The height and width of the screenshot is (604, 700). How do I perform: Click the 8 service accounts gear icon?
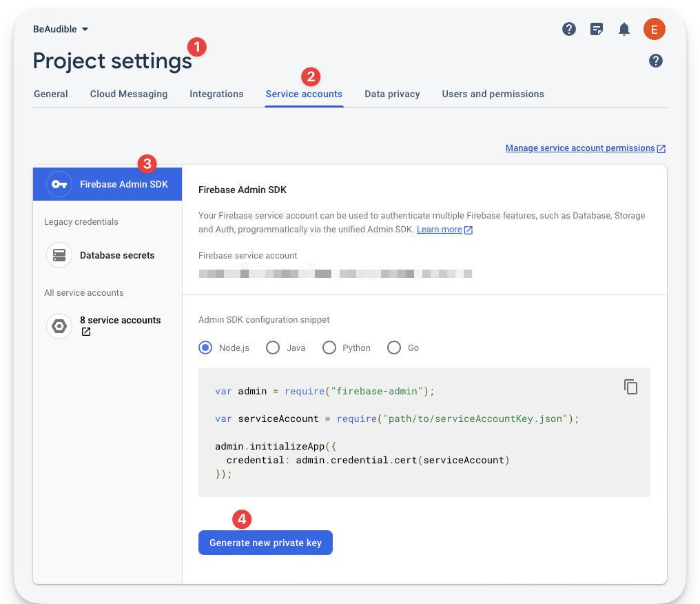[59, 325]
